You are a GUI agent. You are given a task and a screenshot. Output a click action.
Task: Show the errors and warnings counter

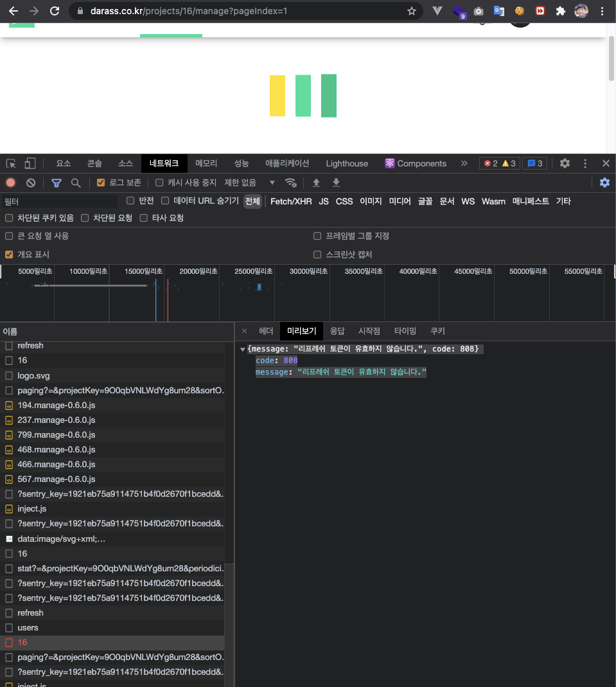coord(500,163)
